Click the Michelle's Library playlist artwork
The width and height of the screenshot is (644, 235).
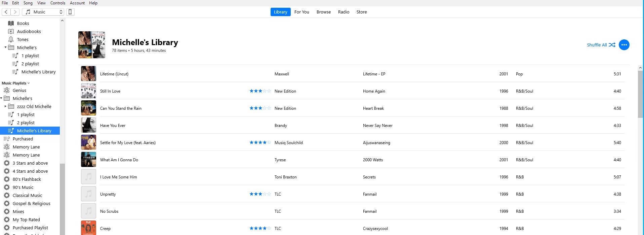pos(92,45)
